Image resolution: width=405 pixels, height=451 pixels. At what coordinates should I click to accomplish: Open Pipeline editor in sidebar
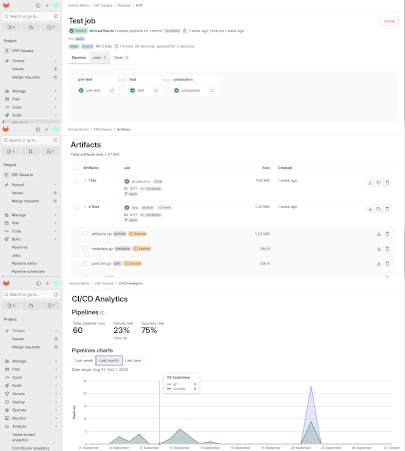pos(24,263)
